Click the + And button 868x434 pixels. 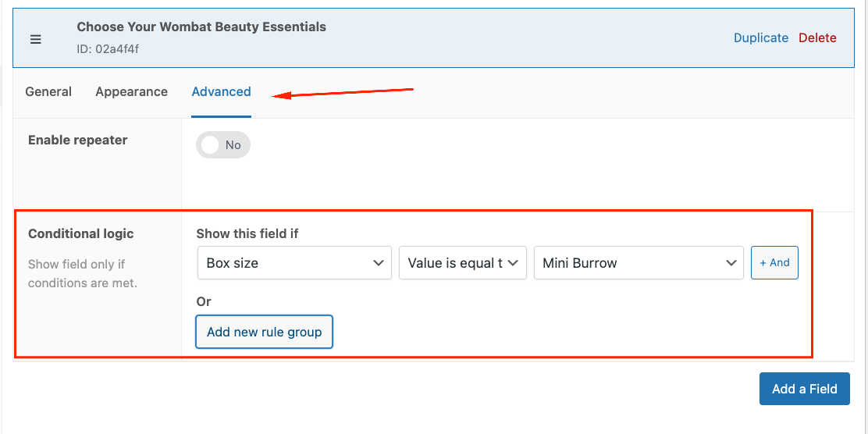click(x=774, y=263)
